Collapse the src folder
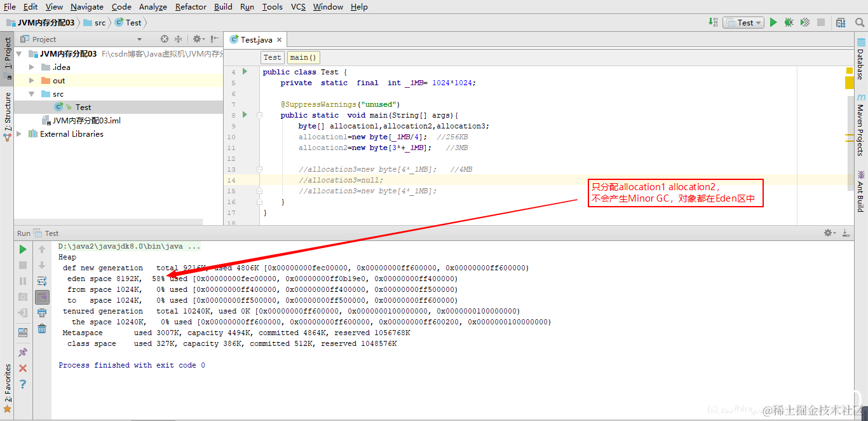868x421 pixels. (32, 94)
